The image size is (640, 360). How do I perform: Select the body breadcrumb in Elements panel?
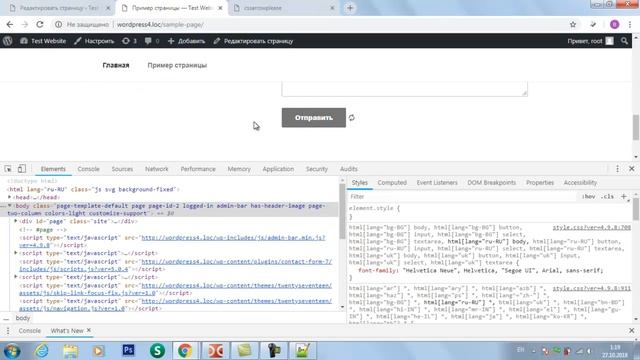click(23, 318)
